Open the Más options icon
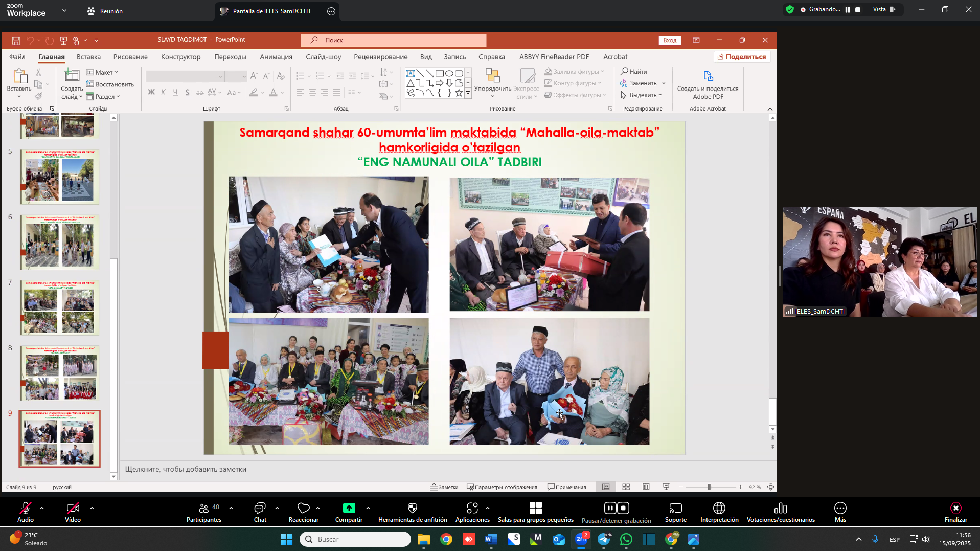Image resolution: width=980 pixels, height=551 pixels. tap(840, 508)
